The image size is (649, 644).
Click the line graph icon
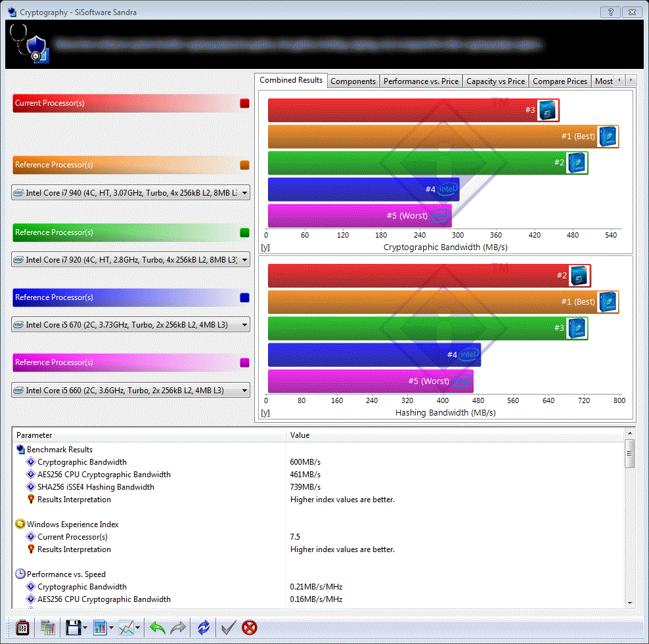coord(126,628)
